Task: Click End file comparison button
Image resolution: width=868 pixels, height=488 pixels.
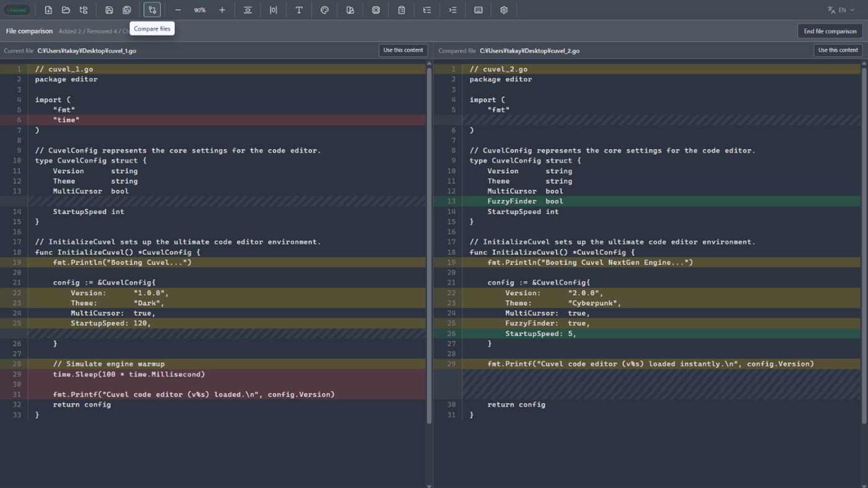Action: 830,31
